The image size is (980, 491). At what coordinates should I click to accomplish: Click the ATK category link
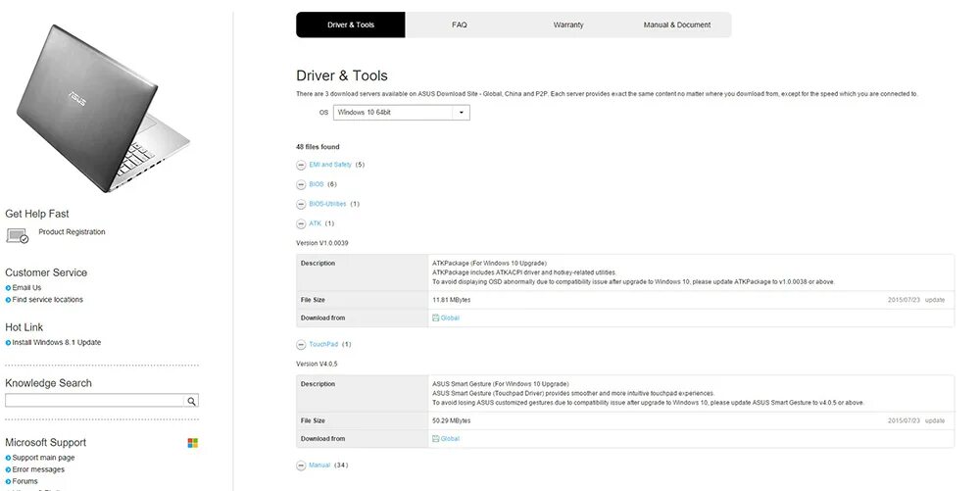pyautogui.click(x=315, y=223)
